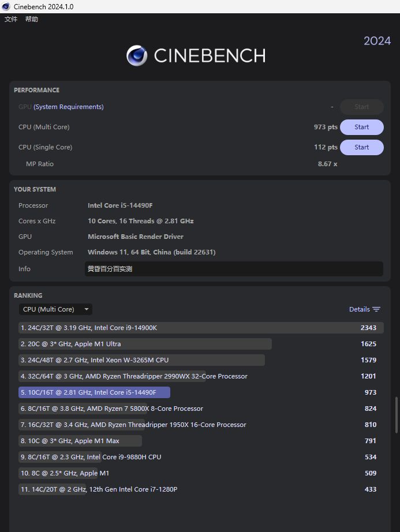The width and height of the screenshot is (400, 532).
Task: Click the ranking dropdown arrow
Action: click(87, 309)
